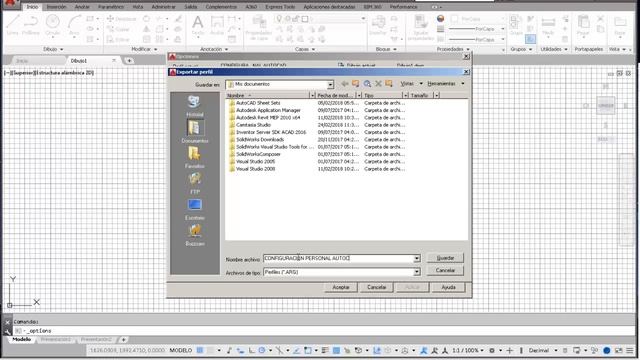This screenshot has height=360, width=640.
Task: Select the Polilínea drawing tool
Action: [x=31, y=25]
